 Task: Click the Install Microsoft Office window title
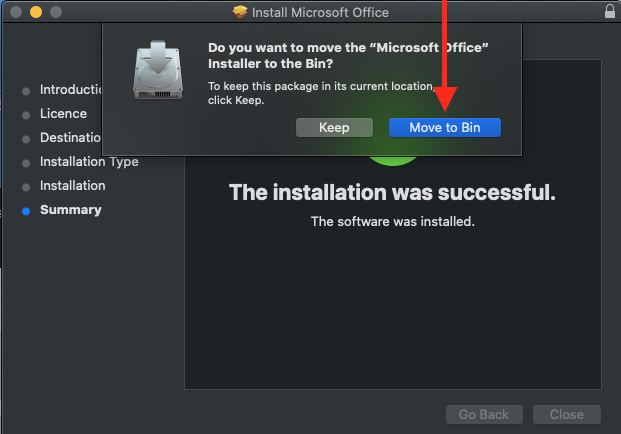tap(320, 13)
